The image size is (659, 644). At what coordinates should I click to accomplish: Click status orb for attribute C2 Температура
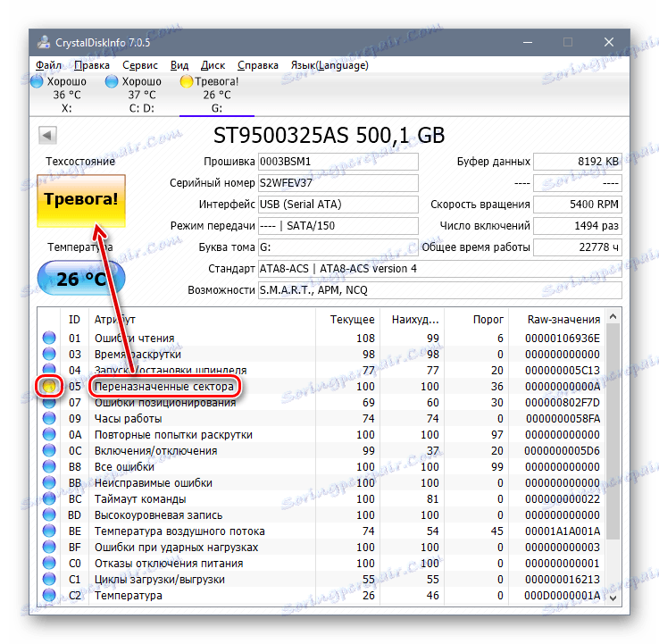pyautogui.click(x=49, y=595)
